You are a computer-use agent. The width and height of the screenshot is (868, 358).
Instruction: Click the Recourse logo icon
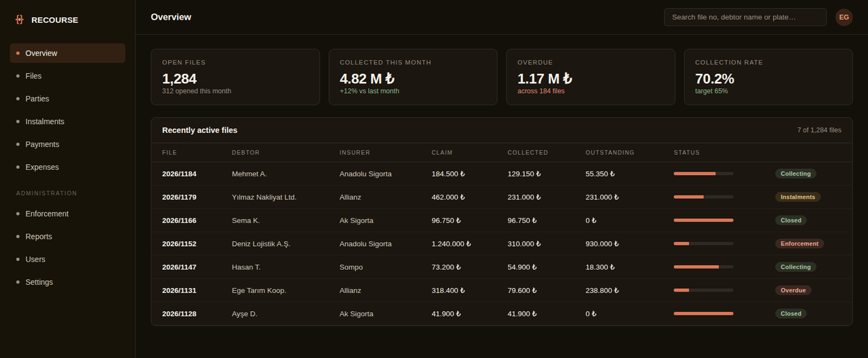tap(19, 20)
